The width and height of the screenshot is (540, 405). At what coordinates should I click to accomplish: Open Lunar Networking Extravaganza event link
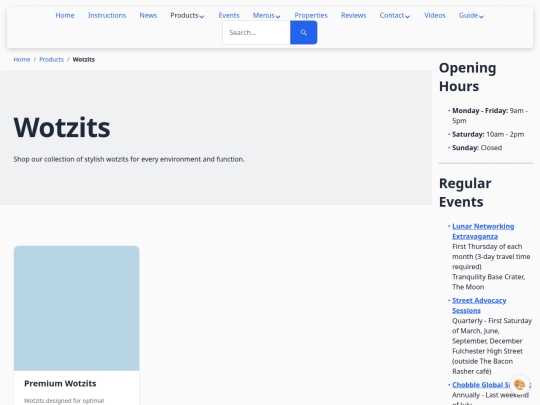pos(483,231)
